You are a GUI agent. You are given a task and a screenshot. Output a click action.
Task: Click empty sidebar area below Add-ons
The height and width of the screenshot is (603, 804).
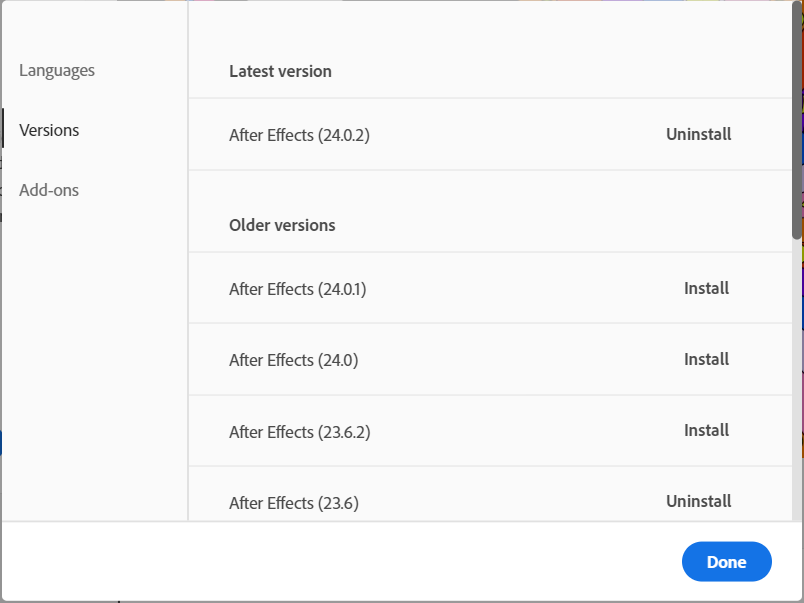(x=94, y=360)
